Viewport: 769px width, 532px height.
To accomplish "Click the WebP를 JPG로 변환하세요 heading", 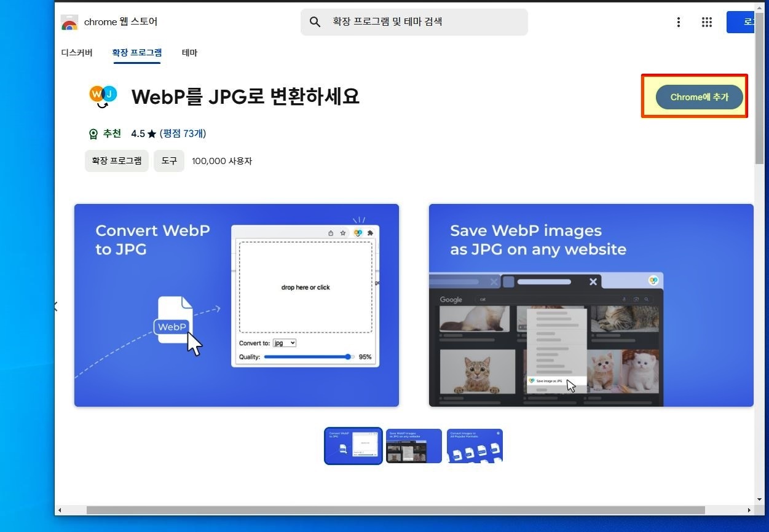I will (245, 96).
